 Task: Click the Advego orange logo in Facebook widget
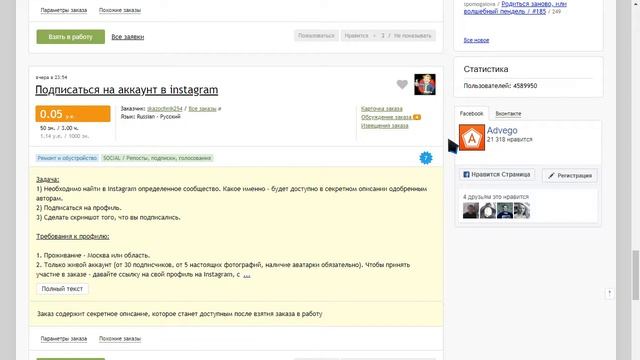pos(472,138)
